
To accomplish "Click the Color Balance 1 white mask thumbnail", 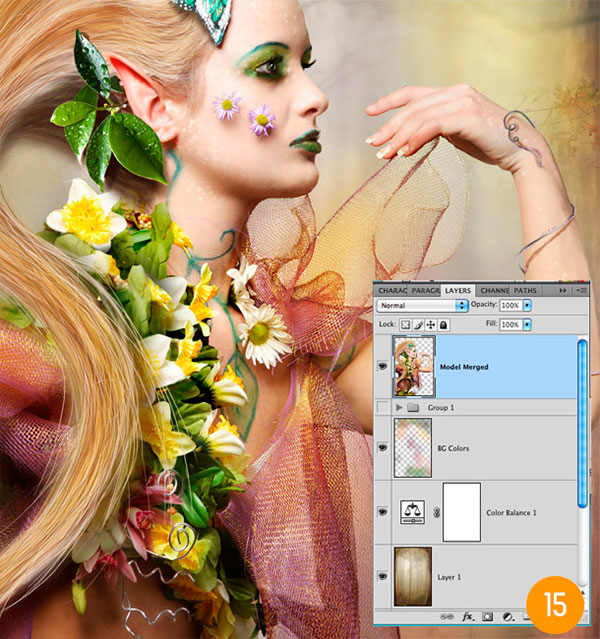I will pyautogui.click(x=461, y=512).
